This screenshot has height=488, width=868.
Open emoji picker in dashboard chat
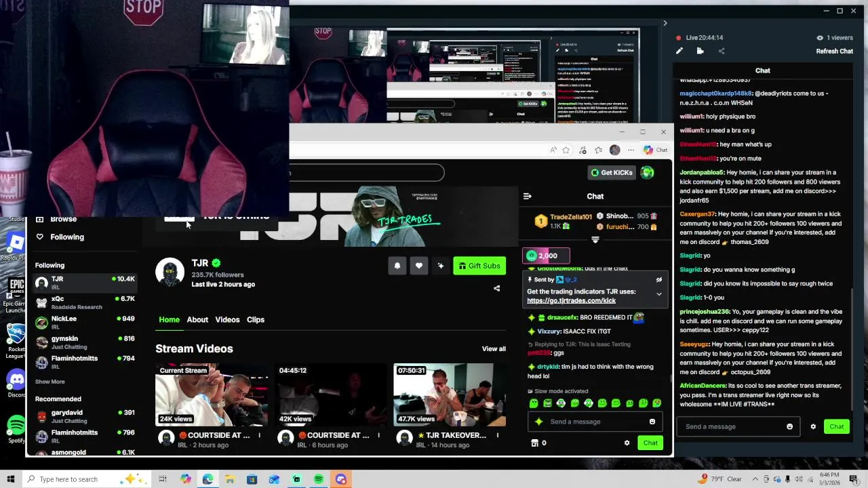789,426
